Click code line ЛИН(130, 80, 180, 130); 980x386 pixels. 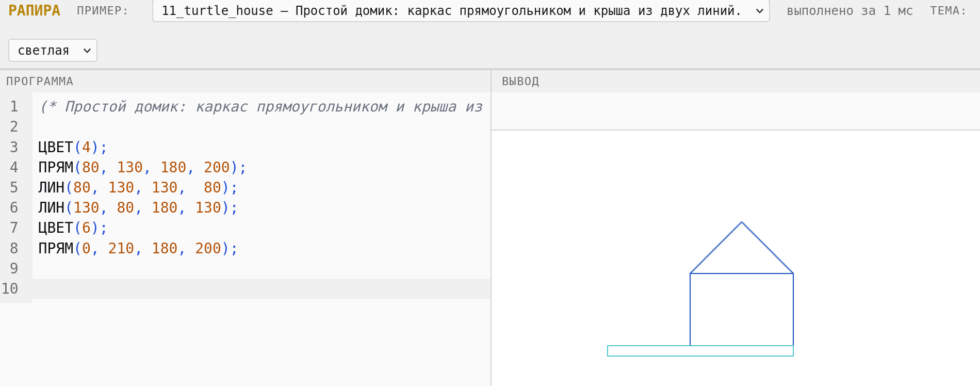tap(138, 207)
